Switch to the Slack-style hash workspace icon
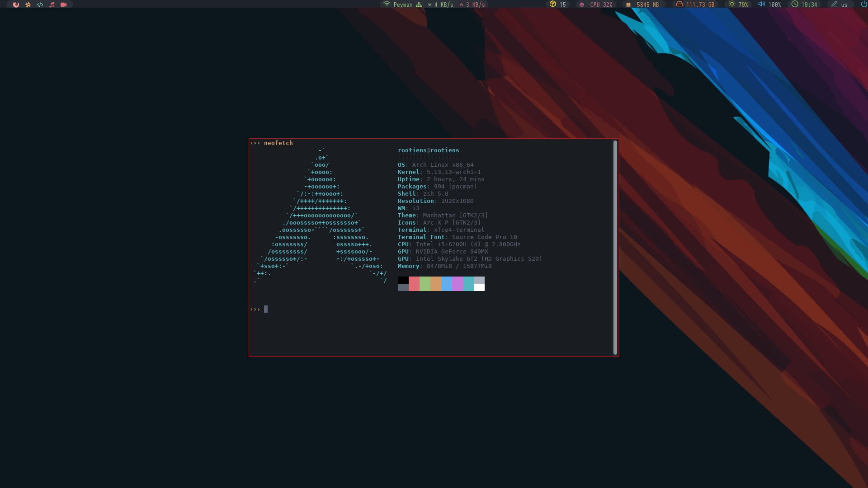 tap(28, 5)
